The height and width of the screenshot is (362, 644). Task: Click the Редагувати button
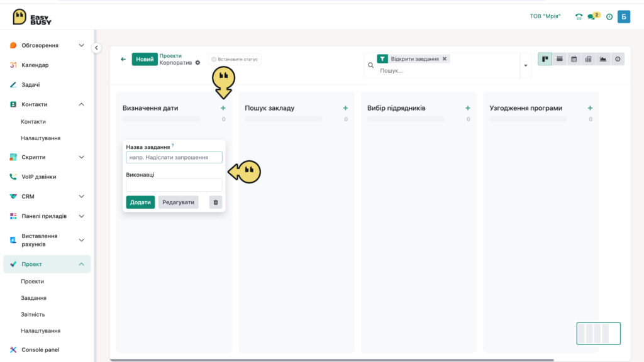coord(178,202)
